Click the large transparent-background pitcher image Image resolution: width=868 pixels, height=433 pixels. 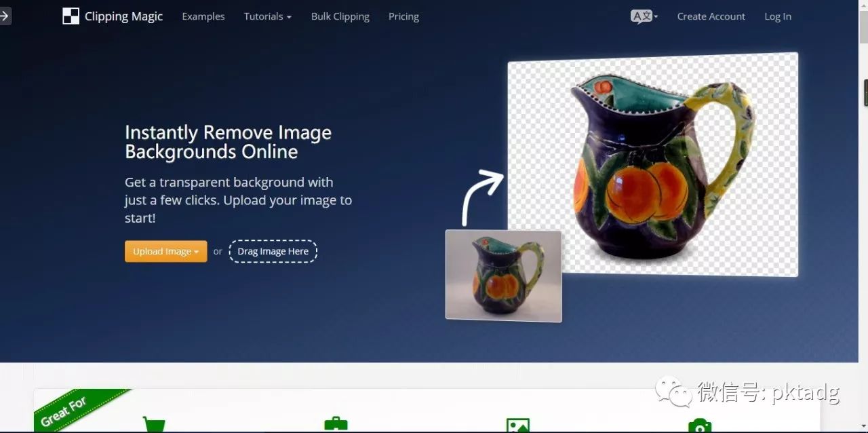coord(653,164)
